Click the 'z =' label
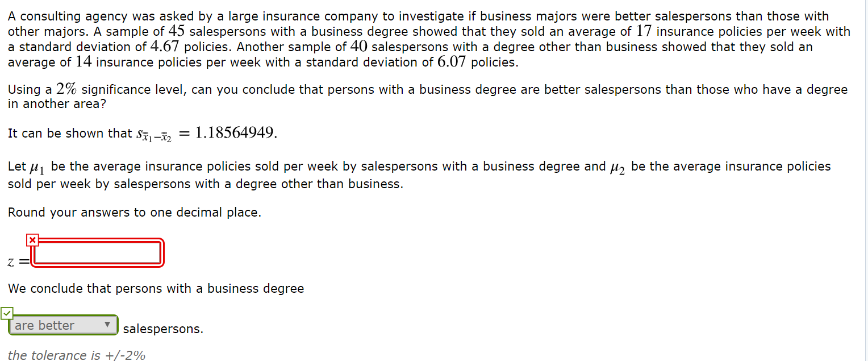The height and width of the screenshot is (361, 868). tap(18, 262)
